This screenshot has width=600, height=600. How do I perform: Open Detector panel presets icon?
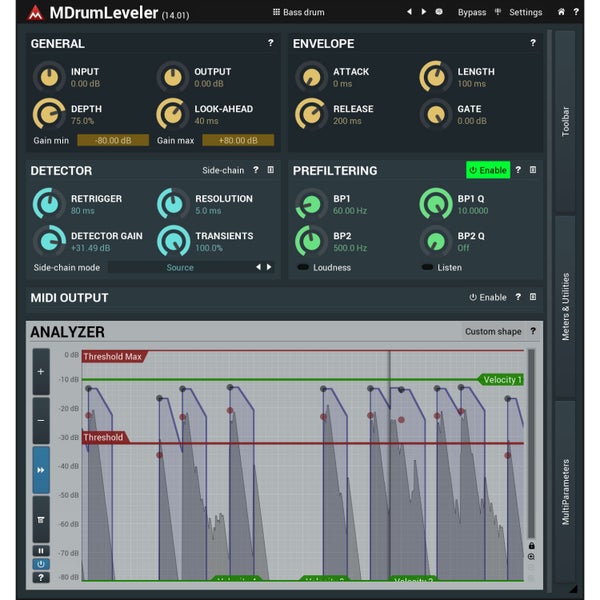pos(271,170)
